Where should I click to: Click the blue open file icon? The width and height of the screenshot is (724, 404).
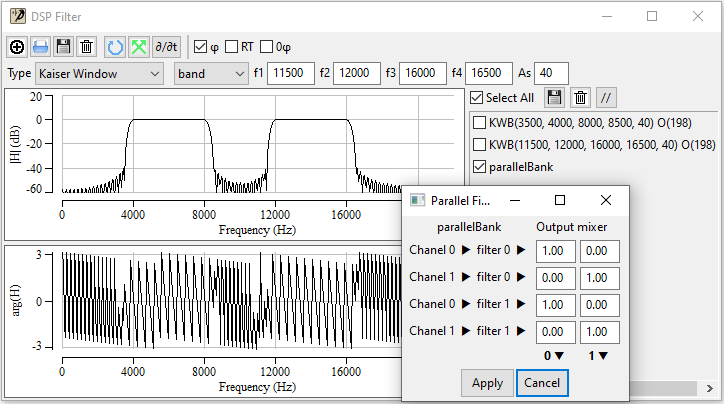click(x=40, y=47)
